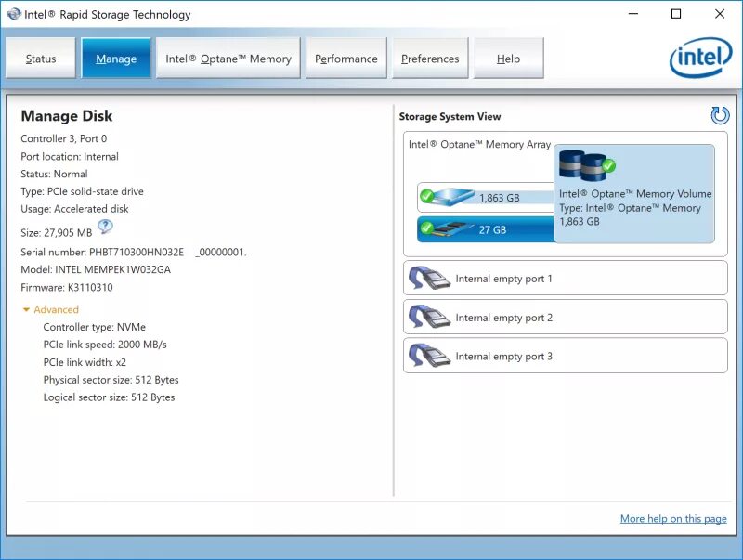Click Usage: Accelerated disk text

74,209
